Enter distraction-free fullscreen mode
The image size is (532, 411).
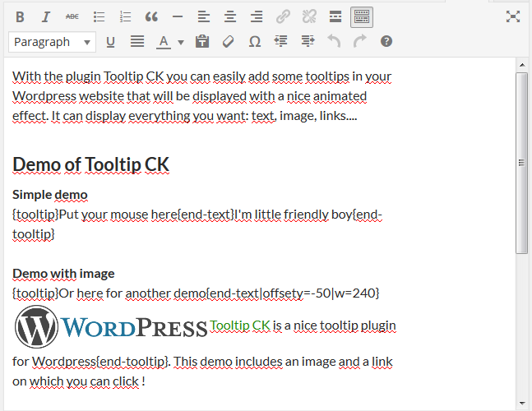(x=513, y=16)
